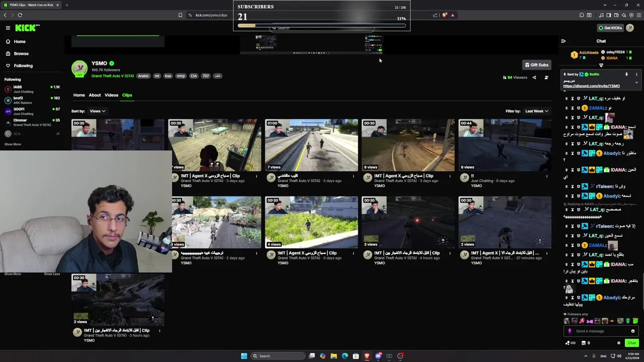This screenshot has width=644, height=362.
Task: Click the address bar URL
Action: 211,15
